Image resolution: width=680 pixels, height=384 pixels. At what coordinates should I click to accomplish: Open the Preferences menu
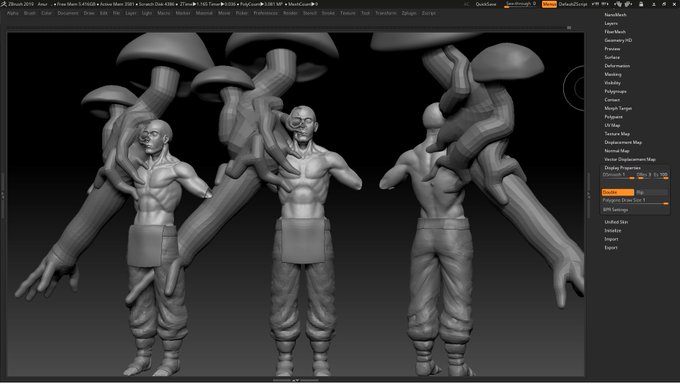[265, 13]
